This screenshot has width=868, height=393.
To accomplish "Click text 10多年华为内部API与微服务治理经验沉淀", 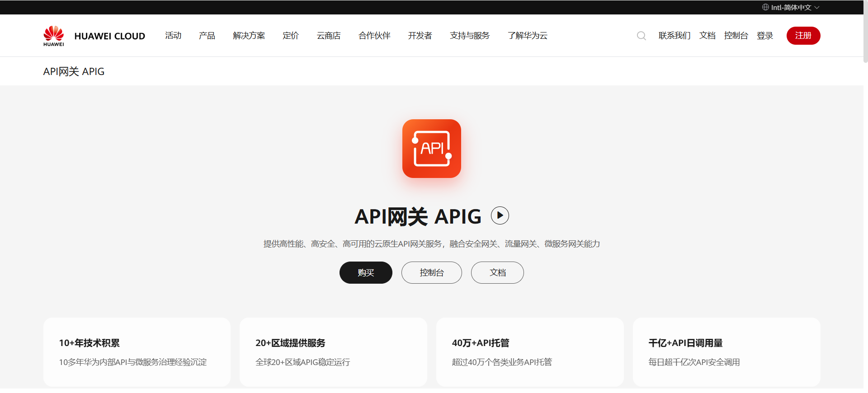I will click(133, 362).
